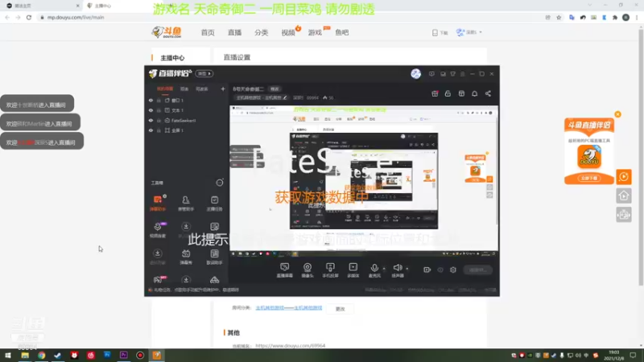Open the room manager assistant tool
The height and width of the screenshot is (362, 644).
186,203
